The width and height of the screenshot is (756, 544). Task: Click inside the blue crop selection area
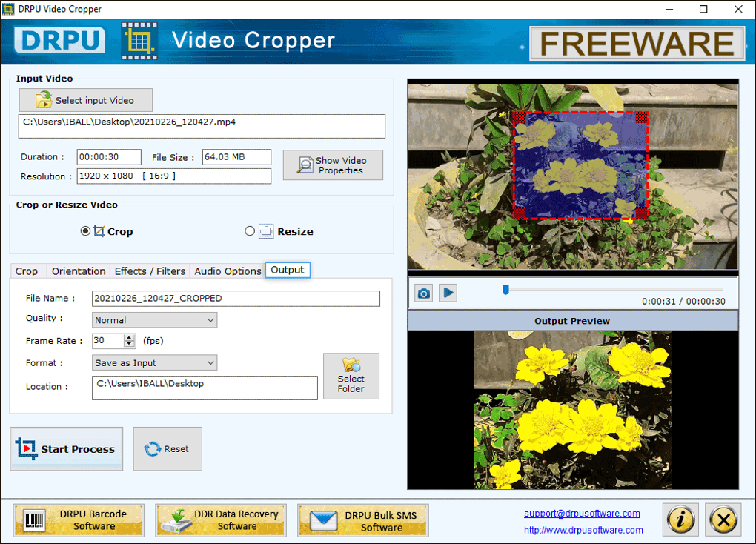pyautogui.click(x=580, y=165)
